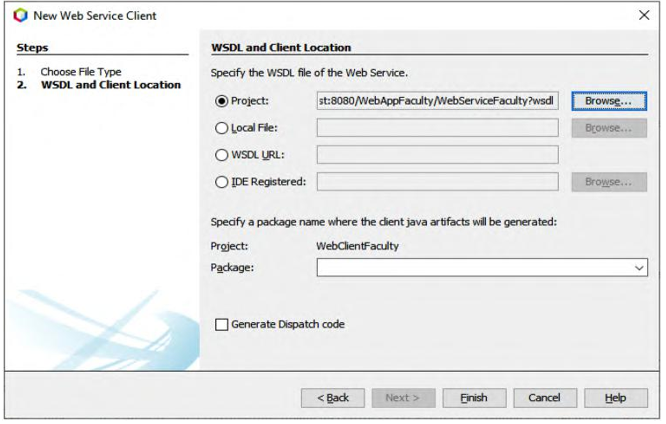Cancel the web service client wizard

tap(545, 398)
